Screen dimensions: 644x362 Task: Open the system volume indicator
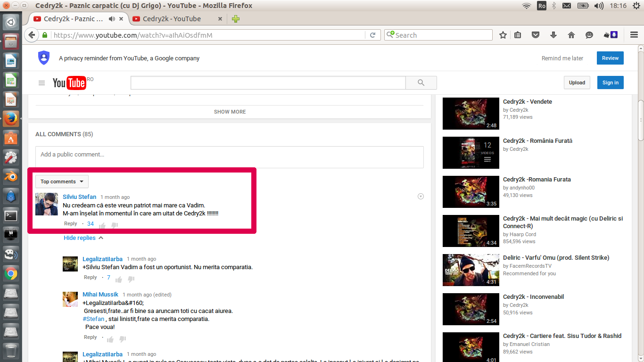pos(599,6)
